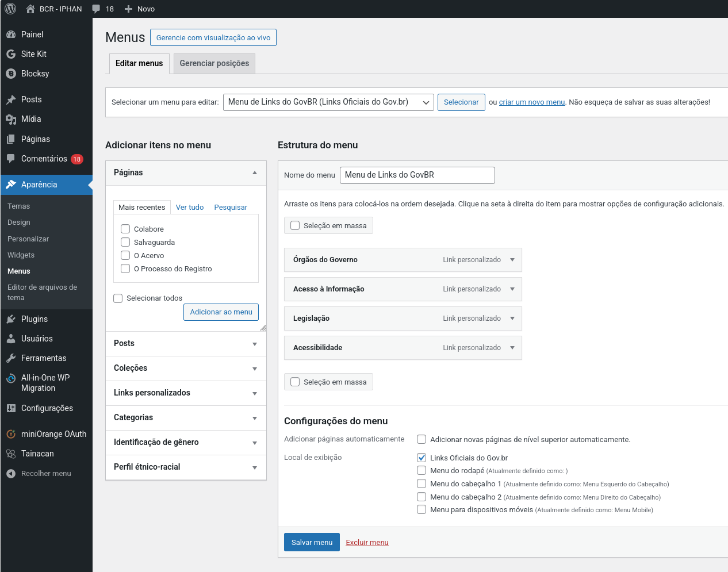Click the red 18 comments badge
This screenshot has width=728, height=572.
point(77,159)
